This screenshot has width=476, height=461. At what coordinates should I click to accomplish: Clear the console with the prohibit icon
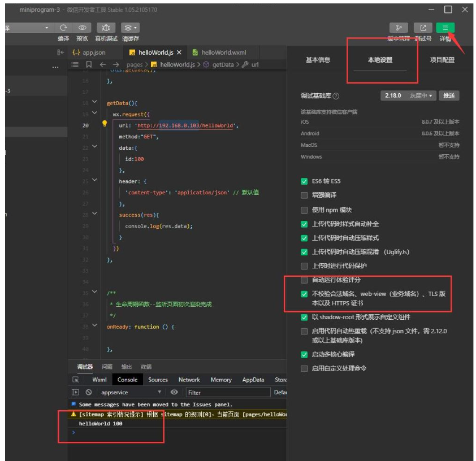pyautogui.click(x=88, y=392)
